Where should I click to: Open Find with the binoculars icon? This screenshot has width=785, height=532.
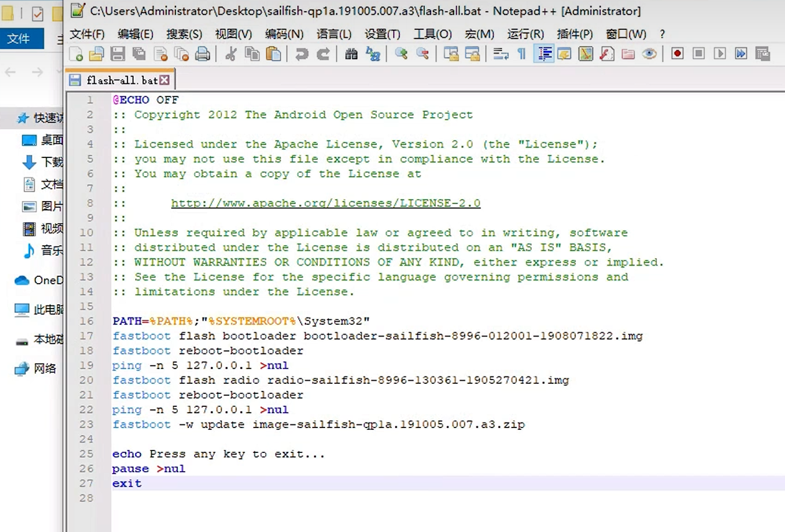(x=351, y=54)
